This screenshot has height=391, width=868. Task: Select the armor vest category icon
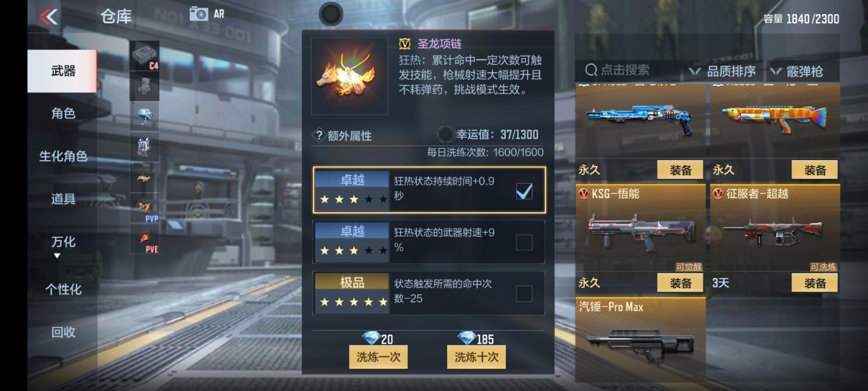point(144,147)
